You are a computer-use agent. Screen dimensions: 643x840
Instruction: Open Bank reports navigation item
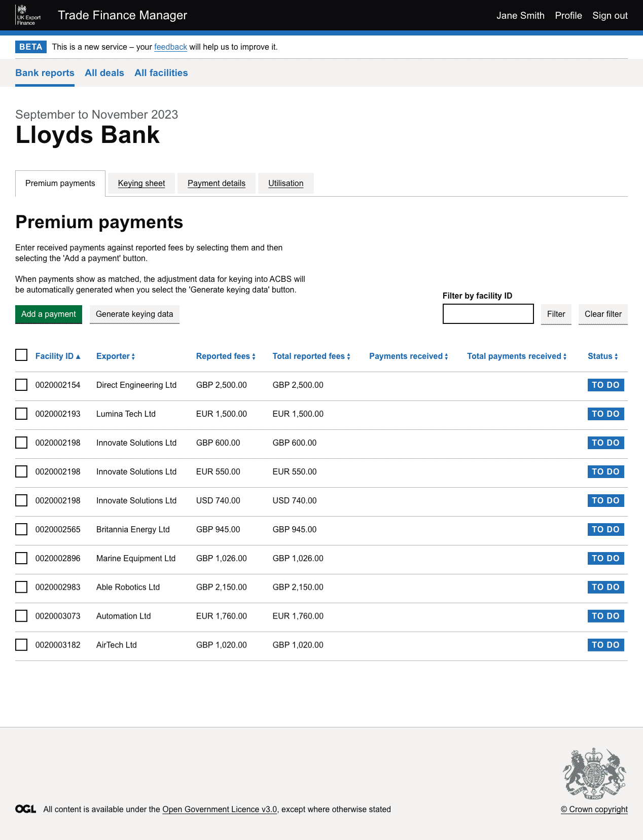tap(45, 73)
